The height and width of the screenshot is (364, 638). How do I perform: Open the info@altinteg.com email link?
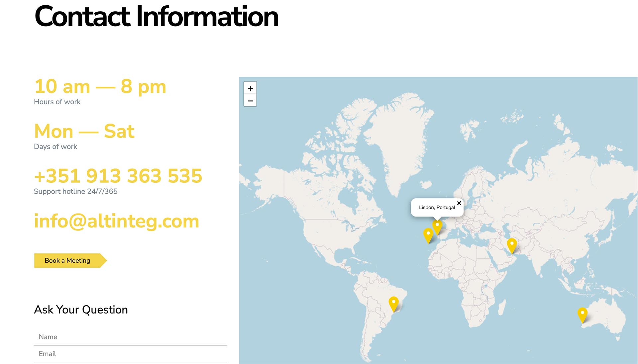pyautogui.click(x=116, y=221)
